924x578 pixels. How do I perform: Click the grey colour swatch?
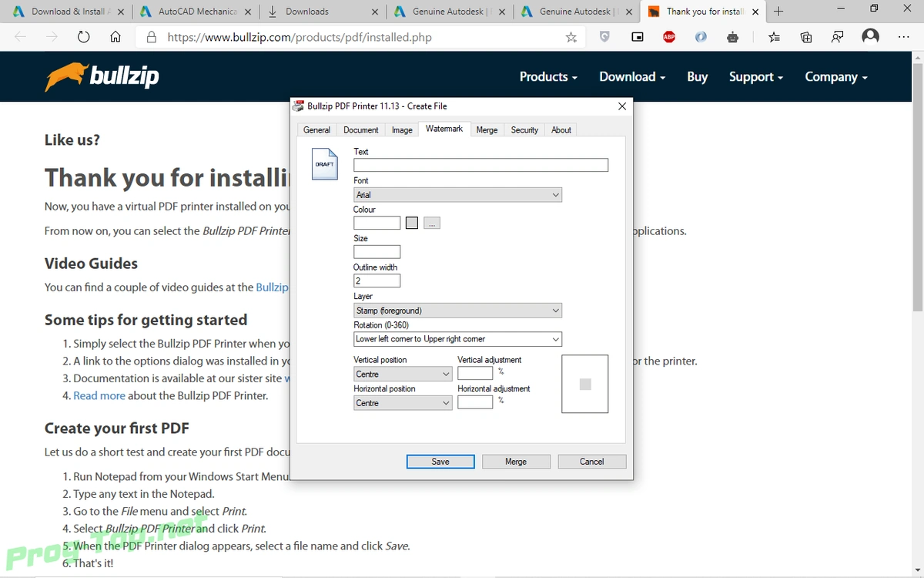tap(412, 223)
